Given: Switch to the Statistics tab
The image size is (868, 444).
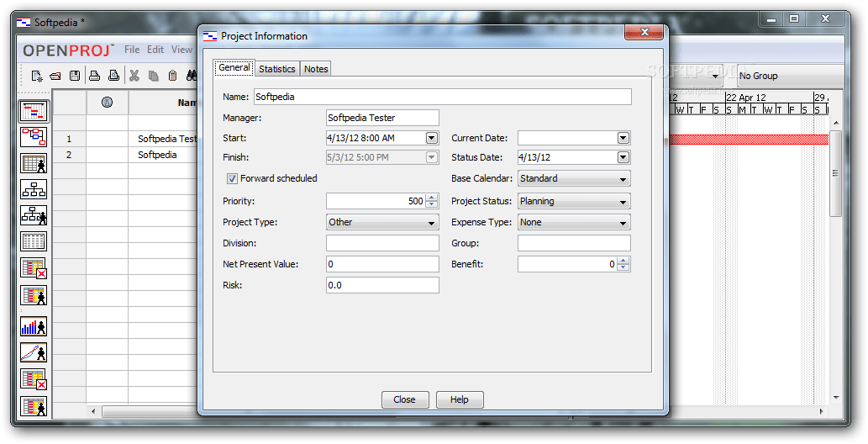Looking at the screenshot, I should [x=276, y=69].
